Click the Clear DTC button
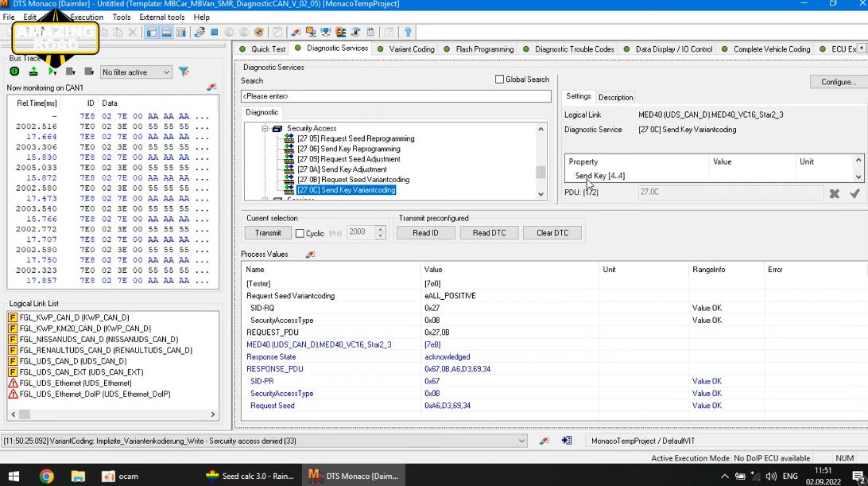Image resolution: width=868 pixels, height=486 pixels. coord(552,233)
